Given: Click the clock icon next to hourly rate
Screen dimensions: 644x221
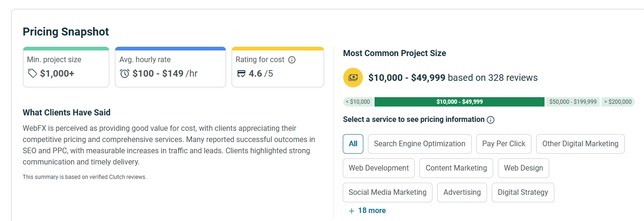Looking at the screenshot, I should (125, 73).
